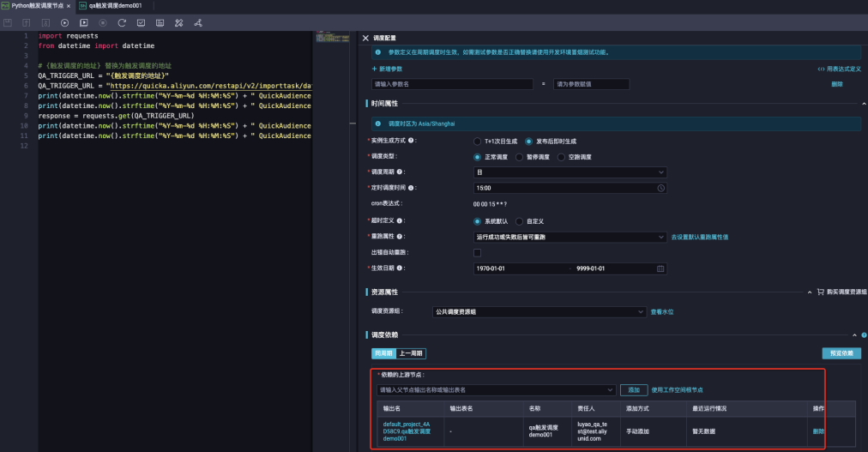Select the 系统默认 timeout radio button
Viewport: 868px width, 452px height.
(x=477, y=221)
